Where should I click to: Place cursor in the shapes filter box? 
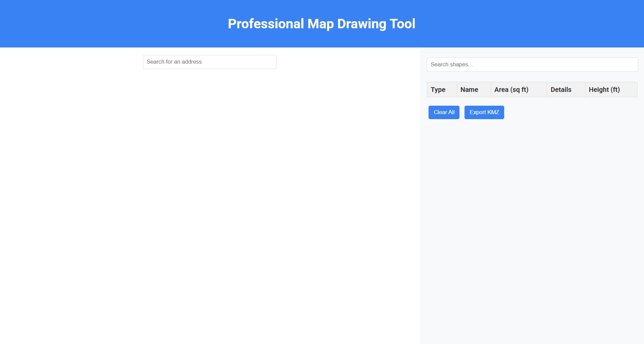click(532, 65)
